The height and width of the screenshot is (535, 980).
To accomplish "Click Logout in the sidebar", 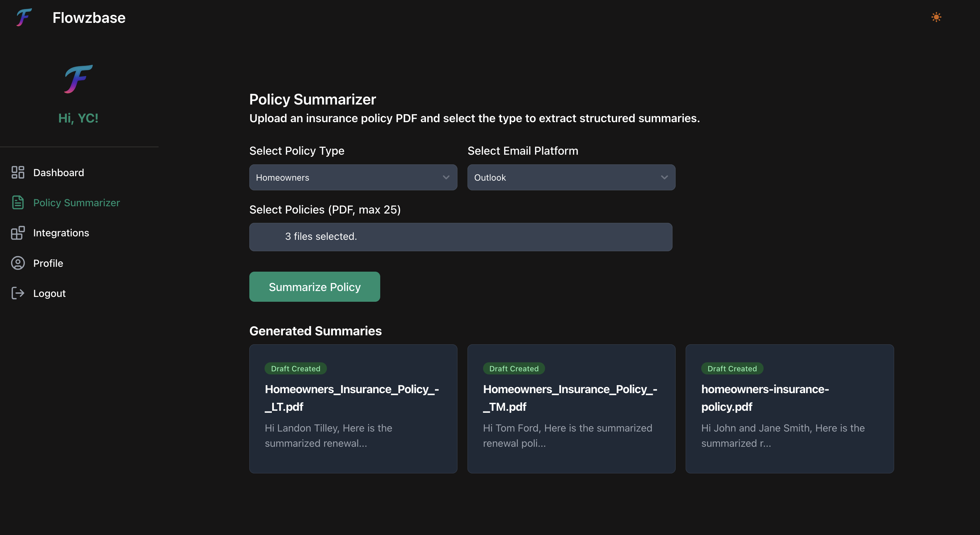I will tap(49, 293).
